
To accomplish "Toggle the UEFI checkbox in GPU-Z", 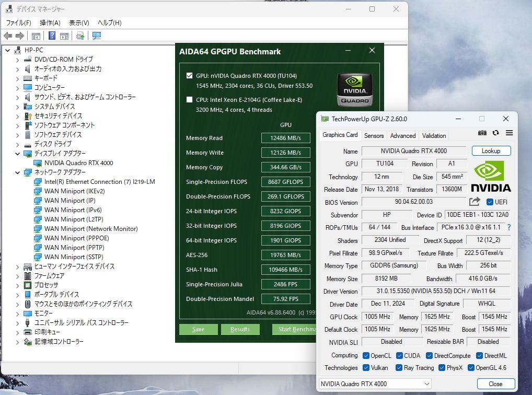I will click(x=490, y=202).
